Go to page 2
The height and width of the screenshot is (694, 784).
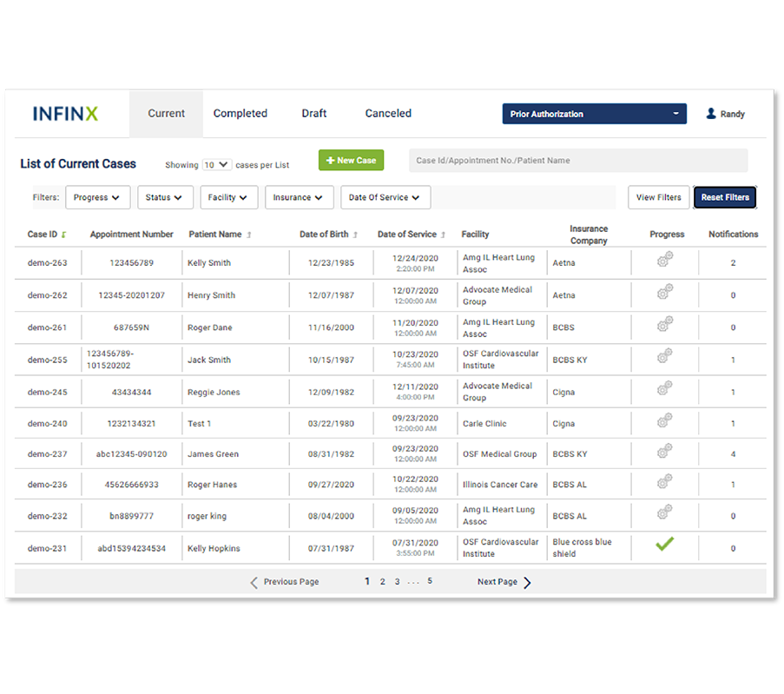(x=383, y=581)
